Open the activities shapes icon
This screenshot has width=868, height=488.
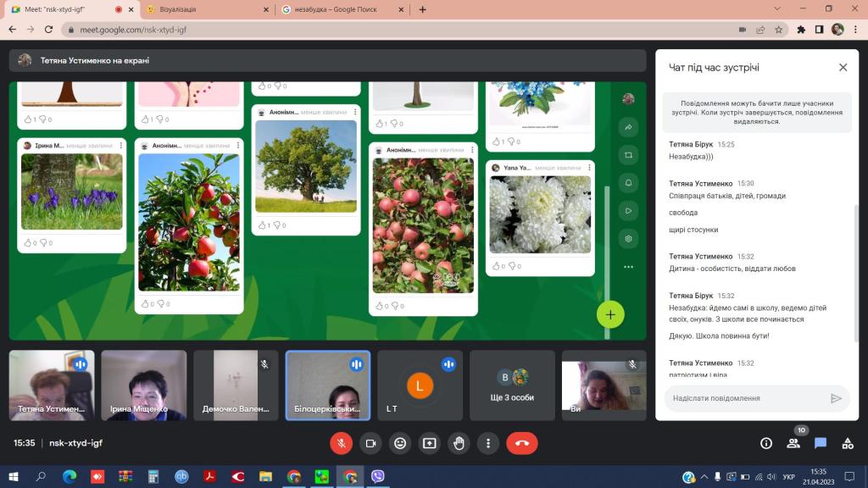point(848,443)
